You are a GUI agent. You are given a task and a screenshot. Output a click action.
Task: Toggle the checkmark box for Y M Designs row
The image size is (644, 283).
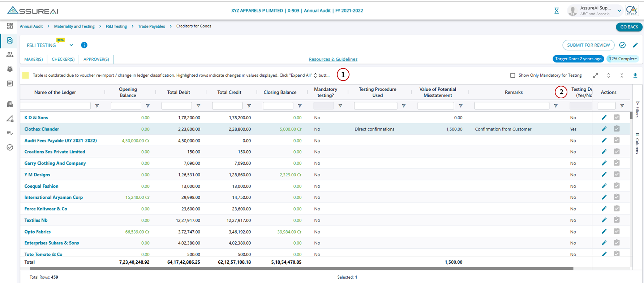[x=617, y=174]
